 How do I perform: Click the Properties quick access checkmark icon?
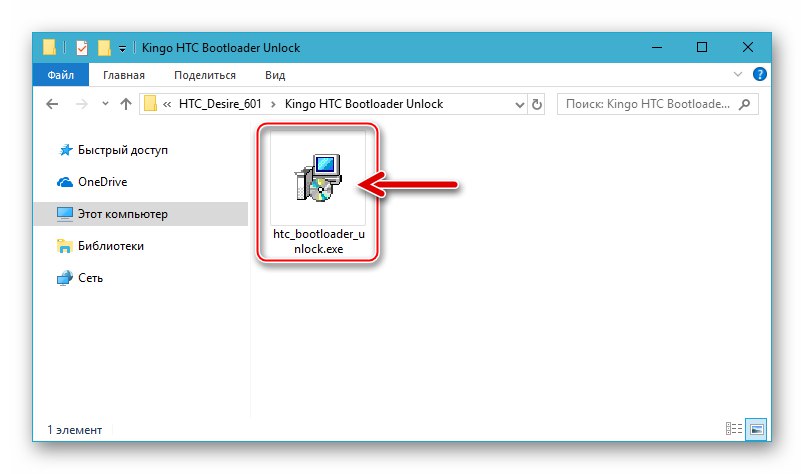82,48
